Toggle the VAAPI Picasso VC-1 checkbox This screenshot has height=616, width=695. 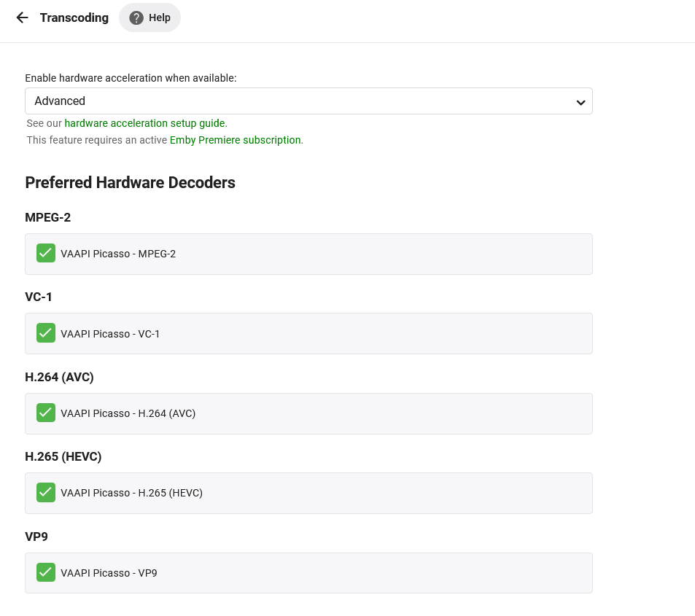tap(46, 333)
